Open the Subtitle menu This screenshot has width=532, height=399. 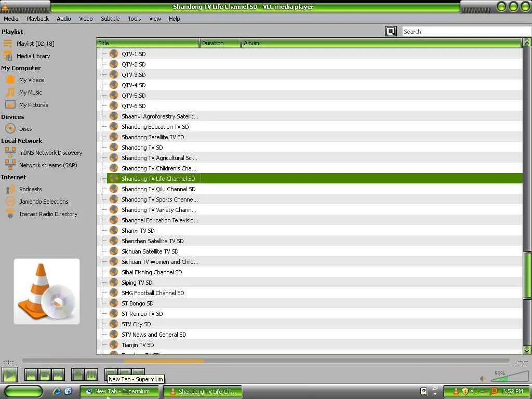110,19
